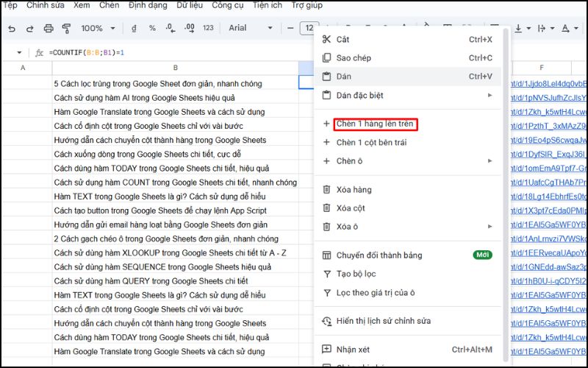Click the formula bar with COUNTIF formula
The image size is (588, 368).
(147, 53)
